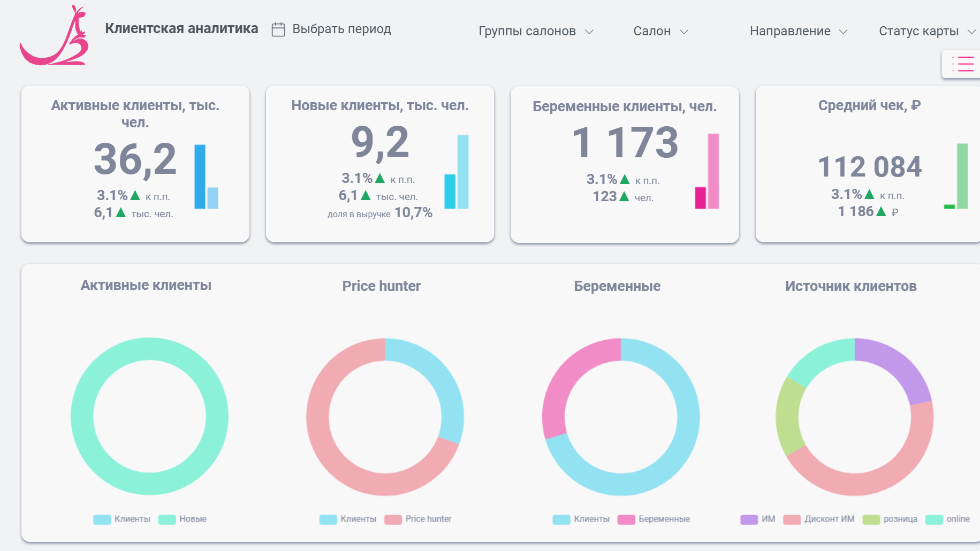Open the calendar icon for period selection
This screenshot has height=551, width=980.
click(x=278, y=29)
